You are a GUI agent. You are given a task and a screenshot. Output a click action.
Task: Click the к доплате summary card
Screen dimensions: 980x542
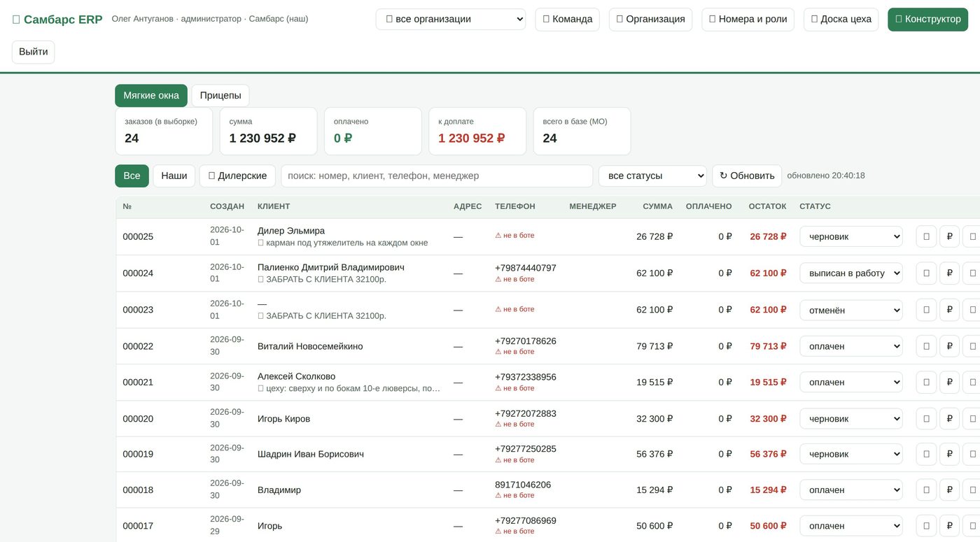click(477, 131)
